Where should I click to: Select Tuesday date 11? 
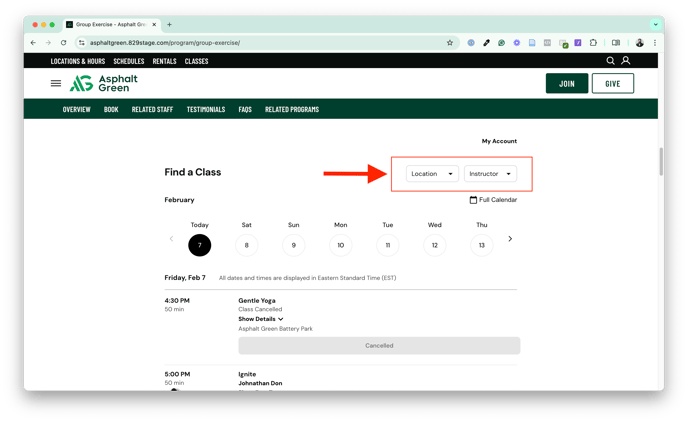[387, 245]
